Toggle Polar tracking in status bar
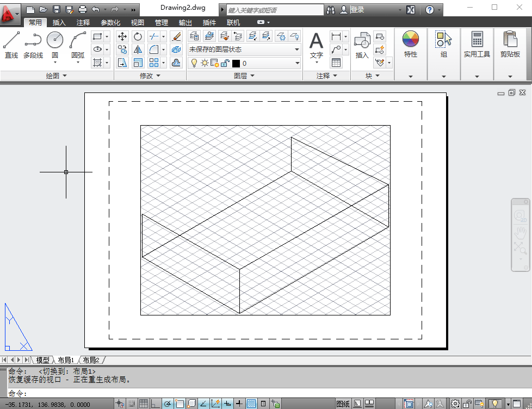Viewport: 532px width, 409px height. pos(167,404)
